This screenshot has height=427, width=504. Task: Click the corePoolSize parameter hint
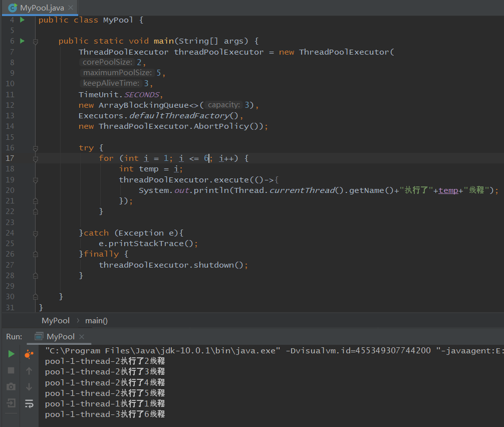[107, 62]
